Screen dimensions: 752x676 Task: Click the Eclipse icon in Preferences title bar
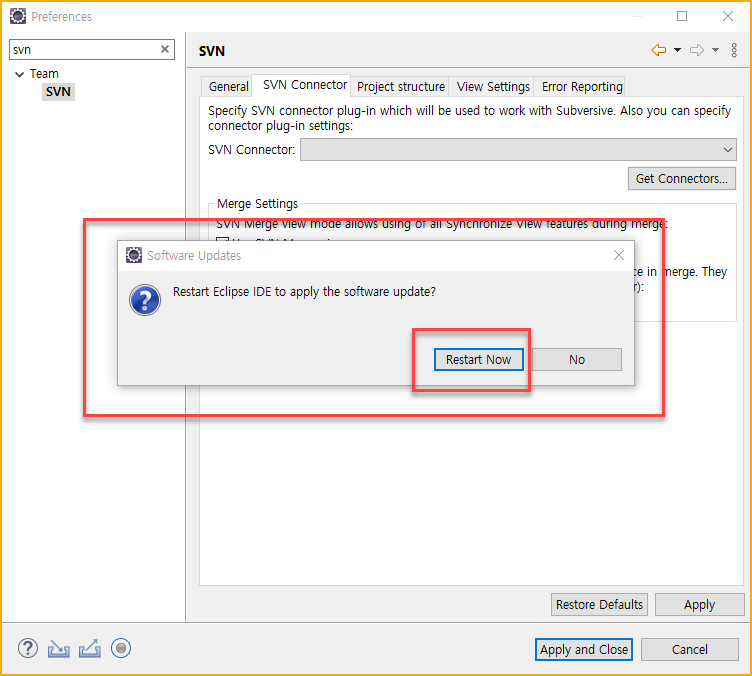click(x=18, y=16)
